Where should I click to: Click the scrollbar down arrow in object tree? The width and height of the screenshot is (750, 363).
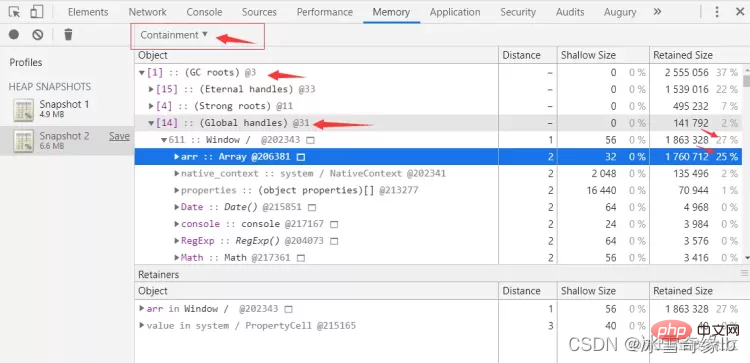(x=746, y=258)
